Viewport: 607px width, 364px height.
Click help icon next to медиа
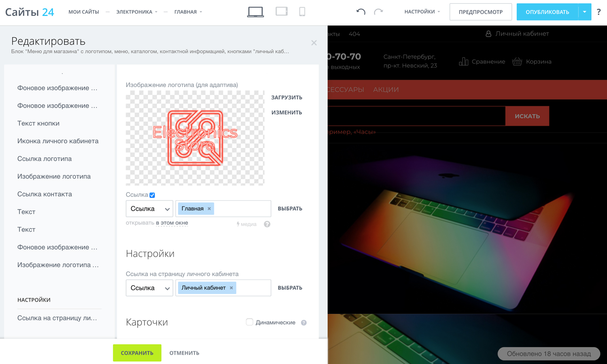pos(267,224)
